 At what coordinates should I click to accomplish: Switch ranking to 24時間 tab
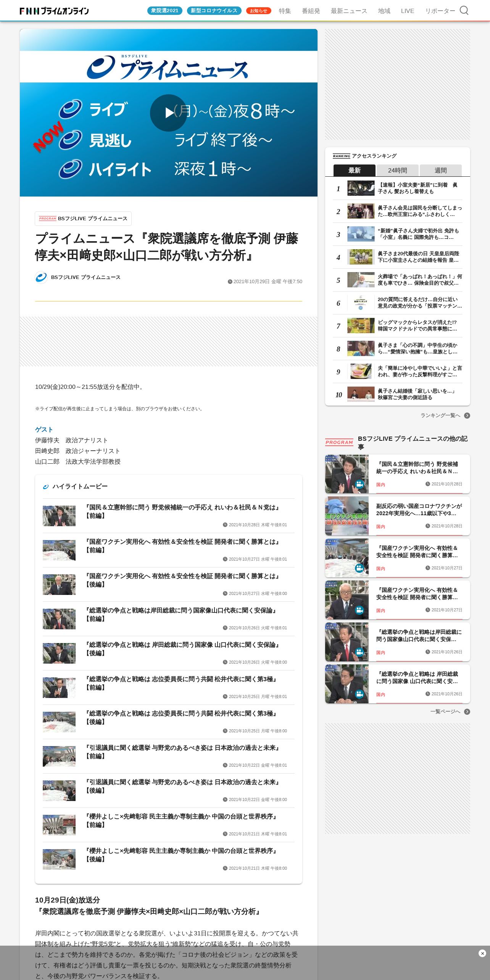(x=398, y=170)
